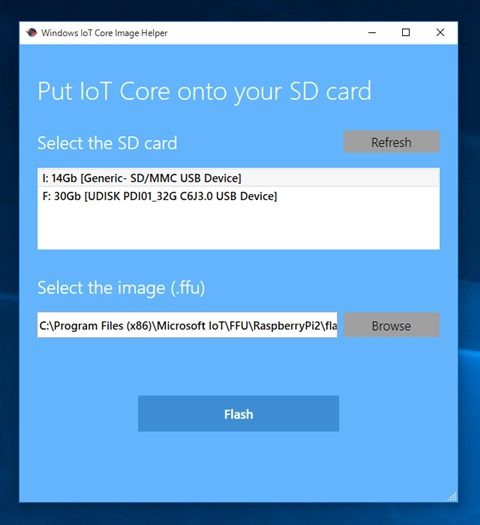
Task: Select the I: 14Gb Generic SD/MMC device
Action: tap(238, 178)
